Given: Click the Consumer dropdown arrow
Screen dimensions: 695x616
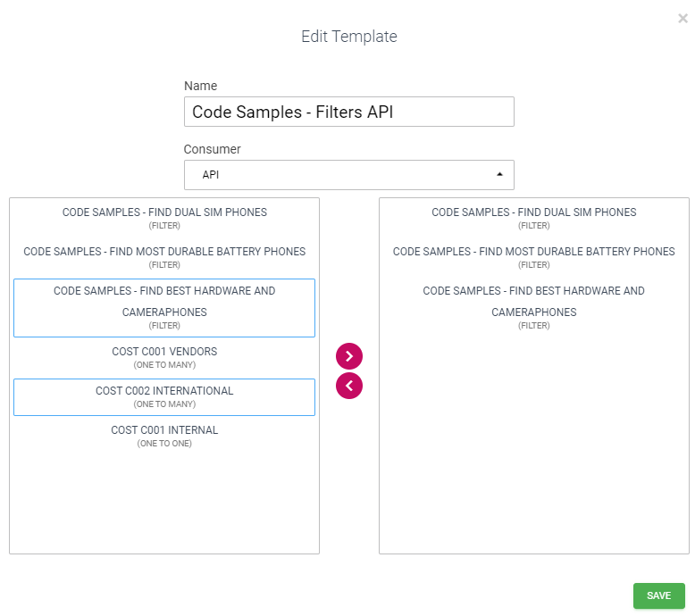Looking at the screenshot, I should pos(499,174).
